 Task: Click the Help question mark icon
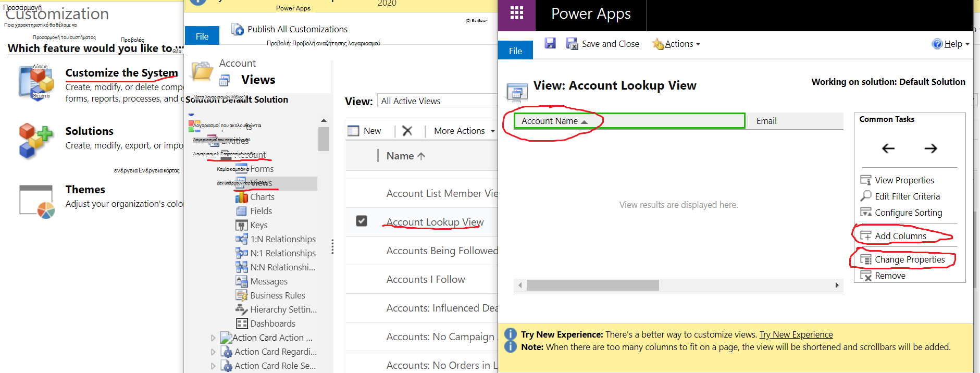[x=937, y=44]
